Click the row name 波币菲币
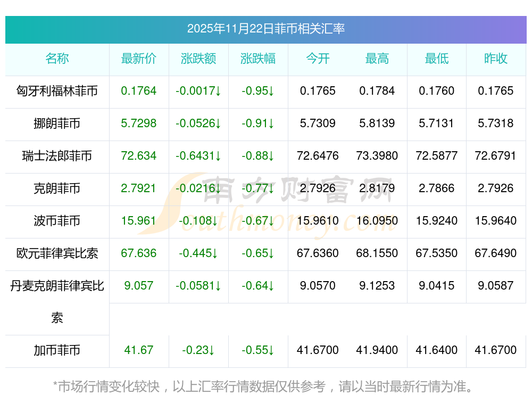 click(x=57, y=221)
